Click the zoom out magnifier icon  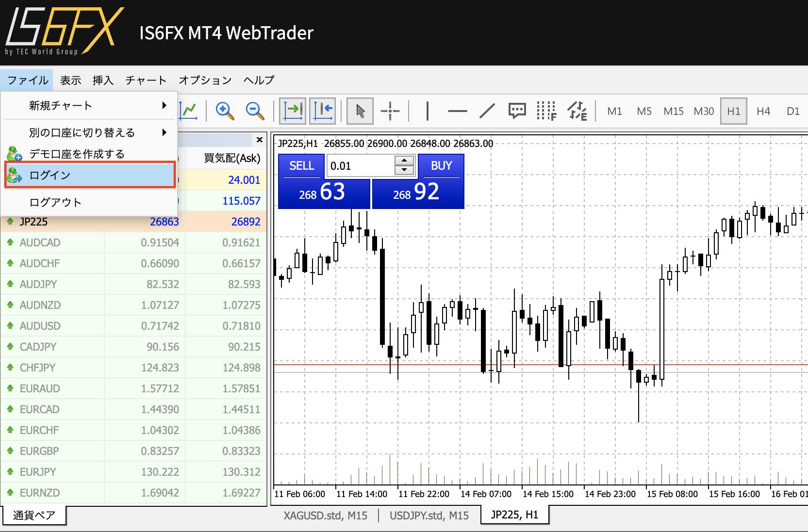pos(255,111)
